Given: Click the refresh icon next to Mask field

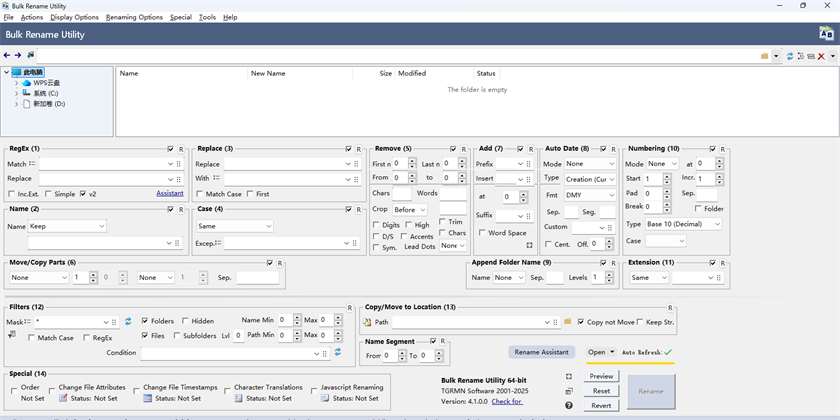Looking at the screenshot, I should click(128, 321).
